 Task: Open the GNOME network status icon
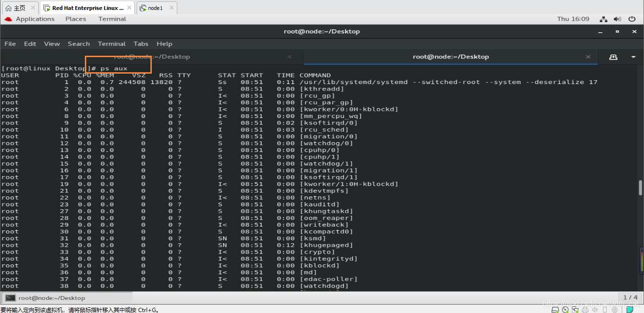pos(603,19)
